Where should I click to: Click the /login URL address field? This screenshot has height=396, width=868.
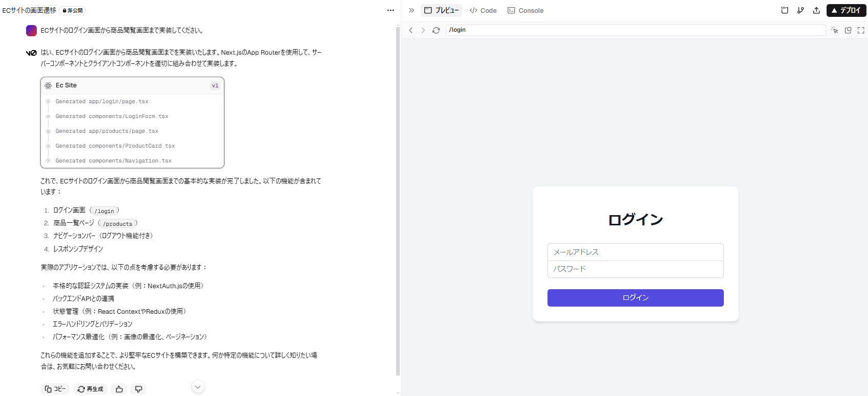click(635, 30)
